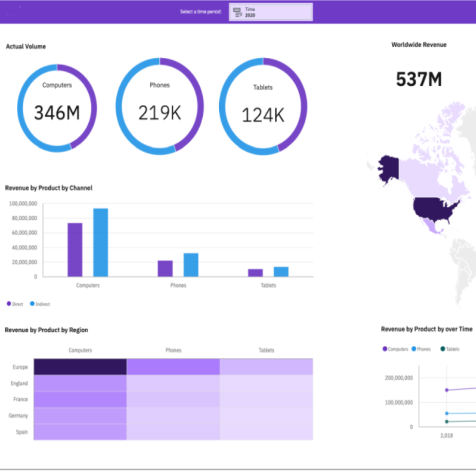Open the Time period filter dropdown
The height and width of the screenshot is (471, 476).
[x=271, y=12]
